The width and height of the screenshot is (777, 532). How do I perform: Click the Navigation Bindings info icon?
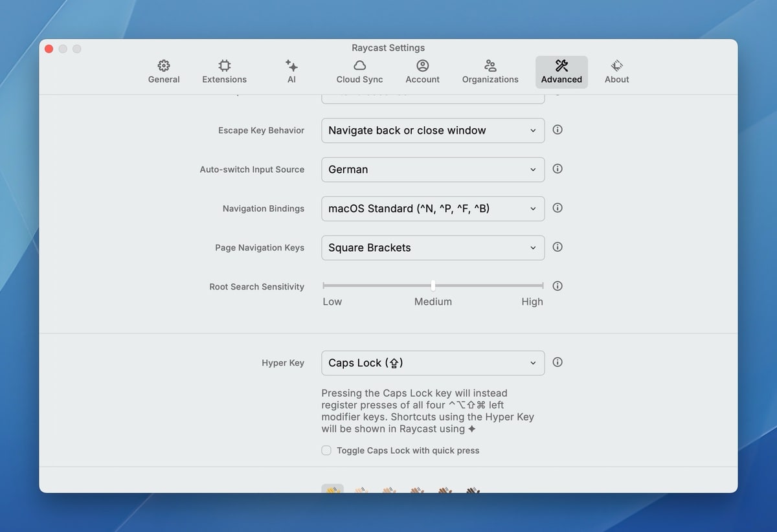click(x=557, y=208)
